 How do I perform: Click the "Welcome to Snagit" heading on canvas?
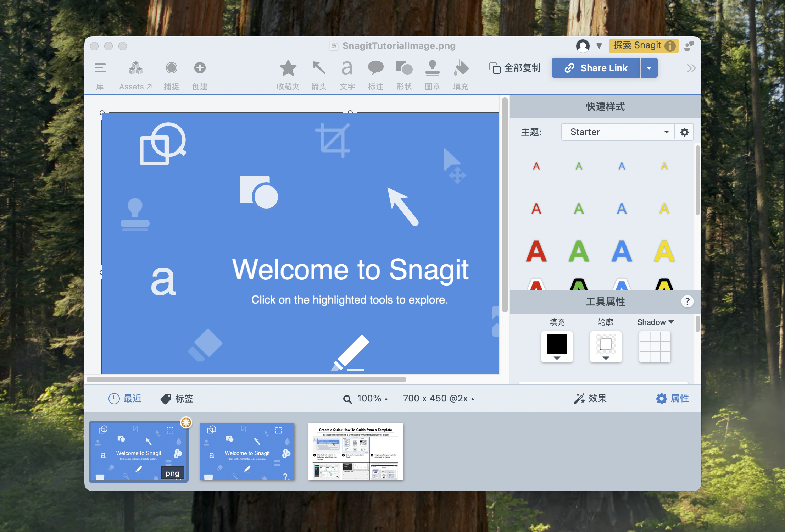tap(350, 270)
